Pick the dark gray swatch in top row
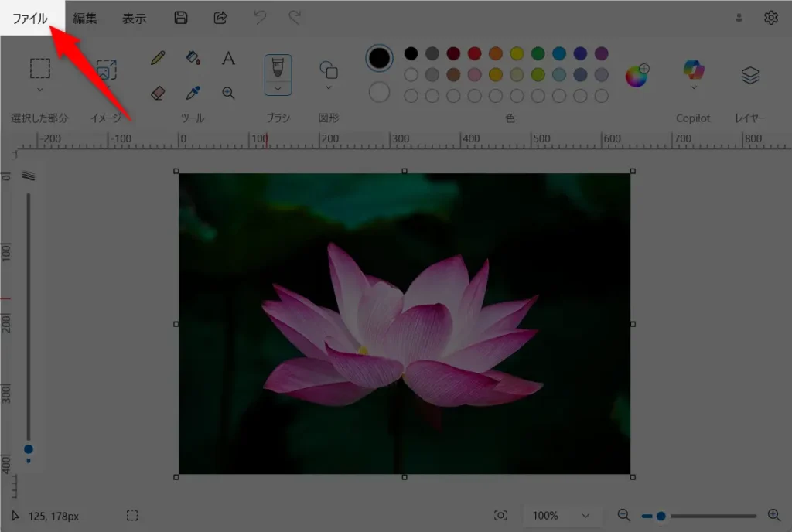The width and height of the screenshot is (792, 532). (x=432, y=53)
